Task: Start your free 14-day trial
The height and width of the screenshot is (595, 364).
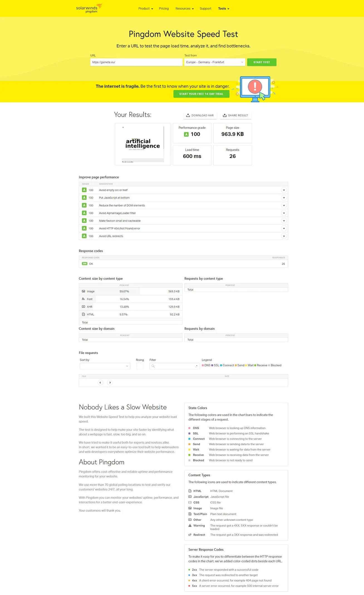Action: (x=201, y=94)
